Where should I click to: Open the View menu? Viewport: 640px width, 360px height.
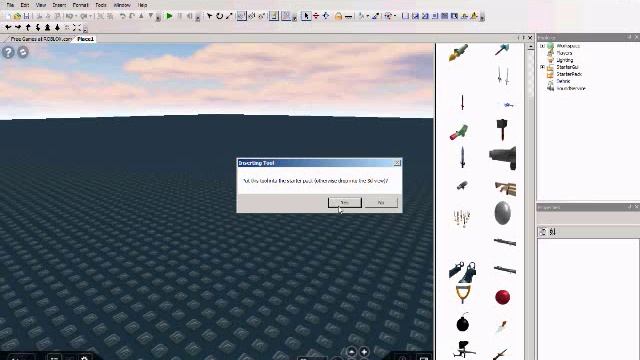[x=41, y=5]
